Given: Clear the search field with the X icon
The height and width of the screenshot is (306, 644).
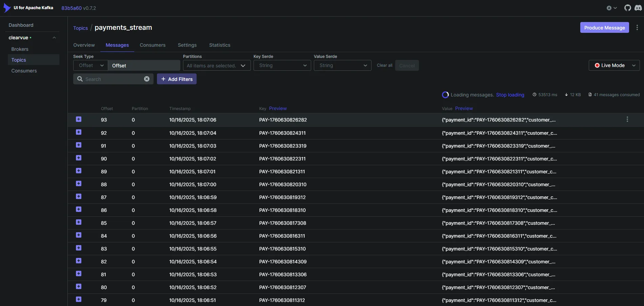Looking at the screenshot, I should coord(147,79).
